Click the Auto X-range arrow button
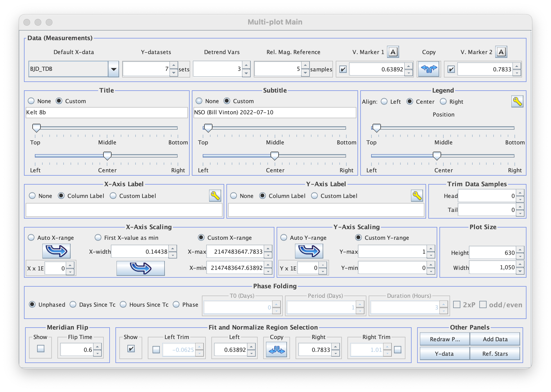The width and height of the screenshot is (551, 392). click(x=56, y=251)
